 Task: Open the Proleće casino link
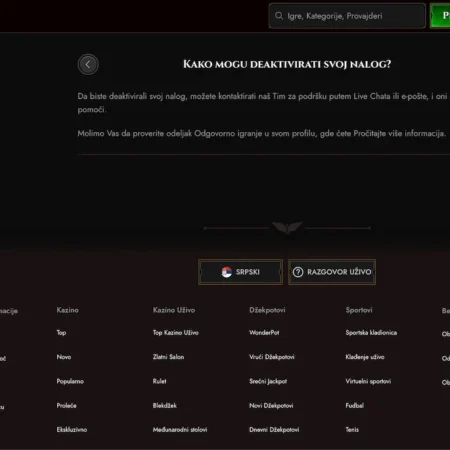[66, 406]
